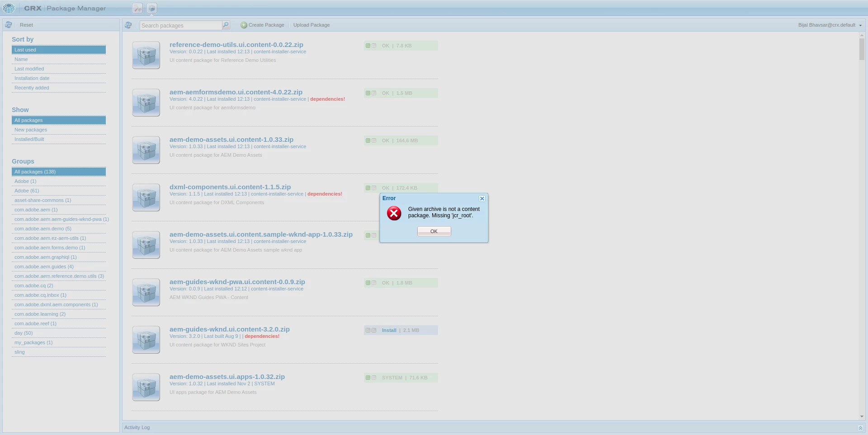
Task: Click Install for aem-guides-wknd package
Action: coord(389,330)
